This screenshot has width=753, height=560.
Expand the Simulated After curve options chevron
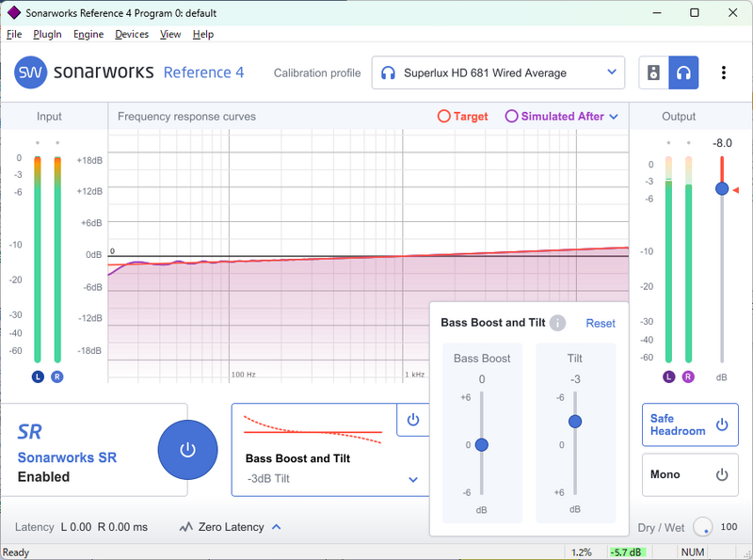pyautogui.click(x=614, y=117)
